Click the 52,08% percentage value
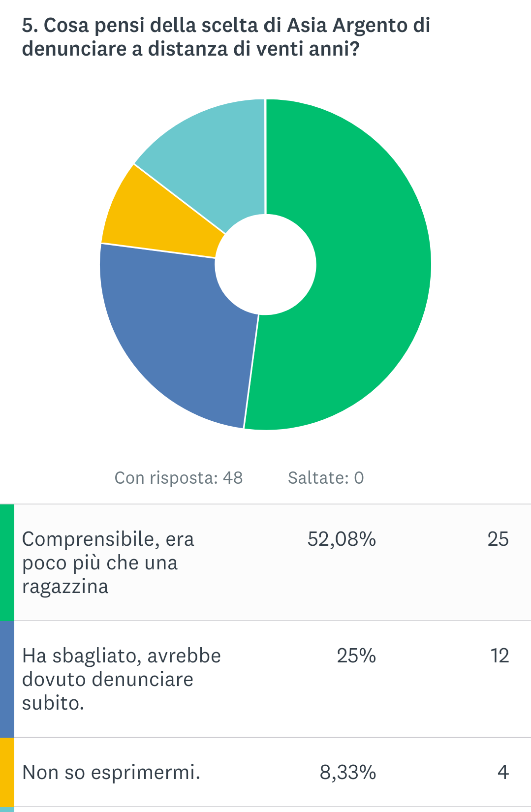Screen dimensions: 531x812 tap(342, 539)
